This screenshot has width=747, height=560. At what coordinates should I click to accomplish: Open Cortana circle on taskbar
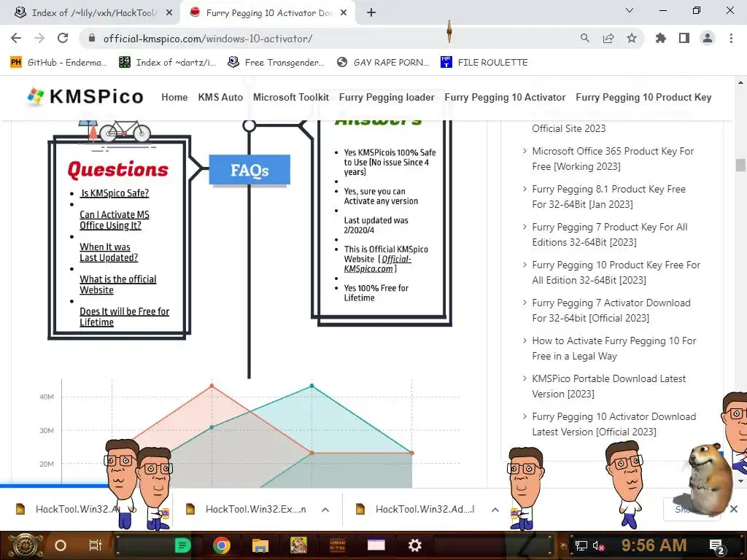tap(60, 545)
